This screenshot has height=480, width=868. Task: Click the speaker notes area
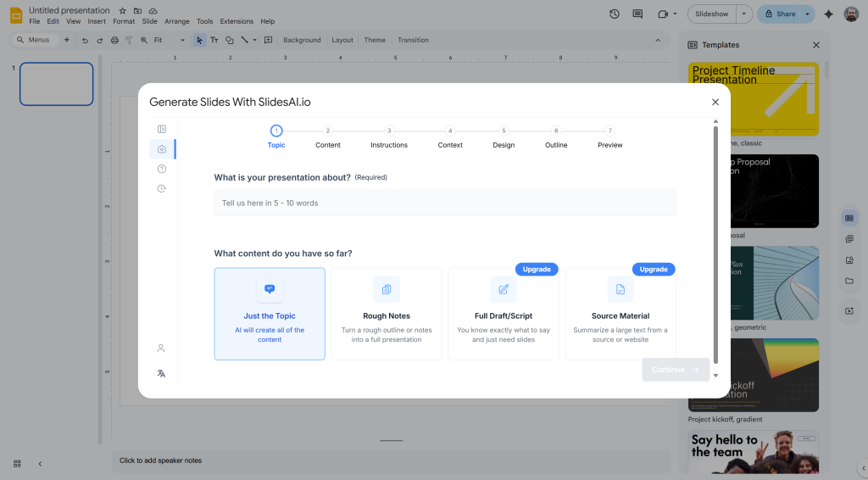coord(391,460)
